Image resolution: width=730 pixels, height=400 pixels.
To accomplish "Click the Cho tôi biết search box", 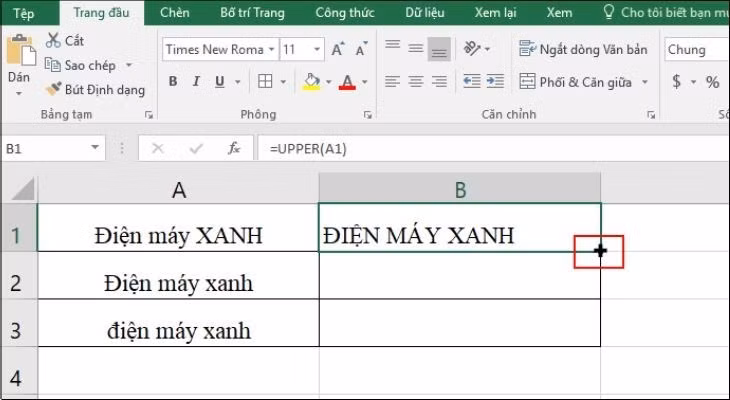I will [666, 13].
